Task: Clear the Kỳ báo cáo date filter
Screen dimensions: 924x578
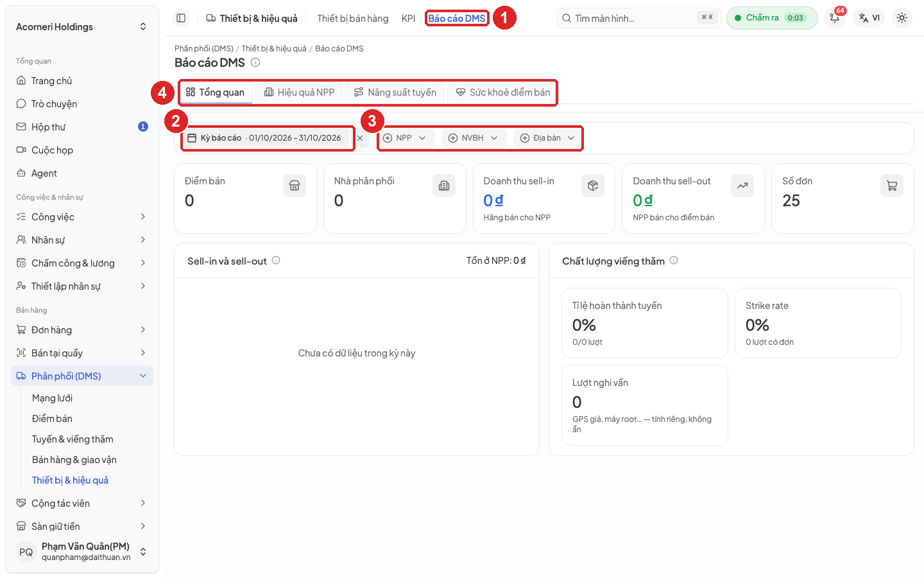Action: pyautogui.click(x=360, y=138)
